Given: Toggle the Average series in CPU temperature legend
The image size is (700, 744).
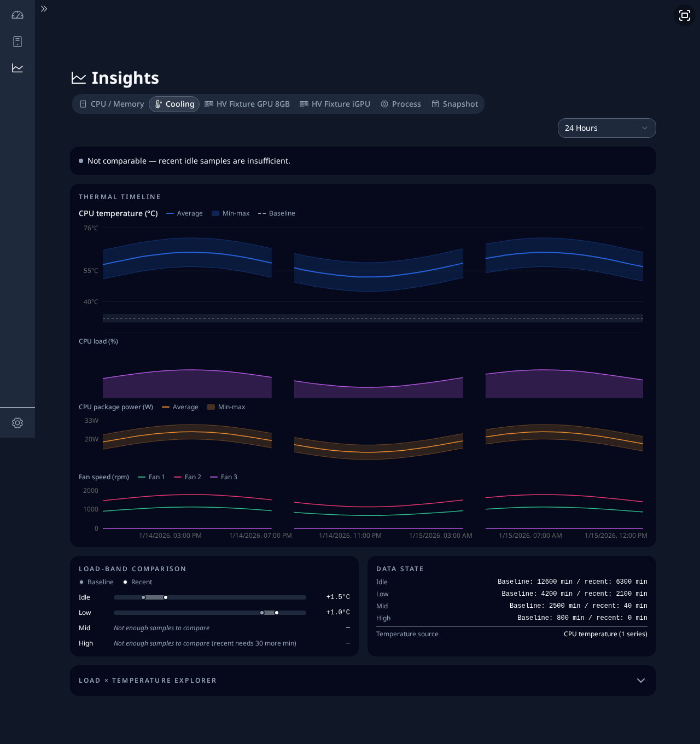Looking at the screenshot, I should pos(184,213).
